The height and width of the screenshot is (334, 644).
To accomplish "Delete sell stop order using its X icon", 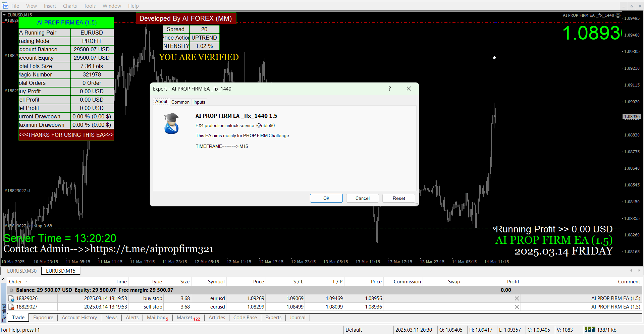I will click(517, 307).
